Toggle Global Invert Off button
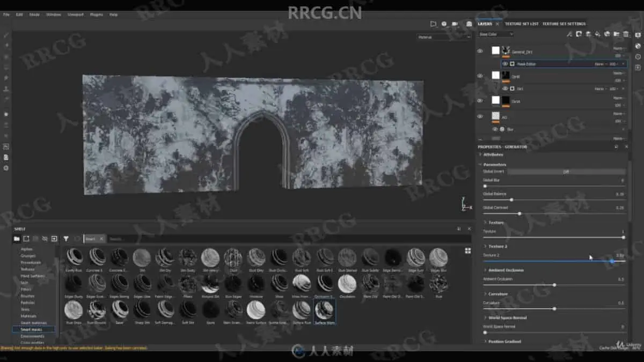 coord(566,172)
